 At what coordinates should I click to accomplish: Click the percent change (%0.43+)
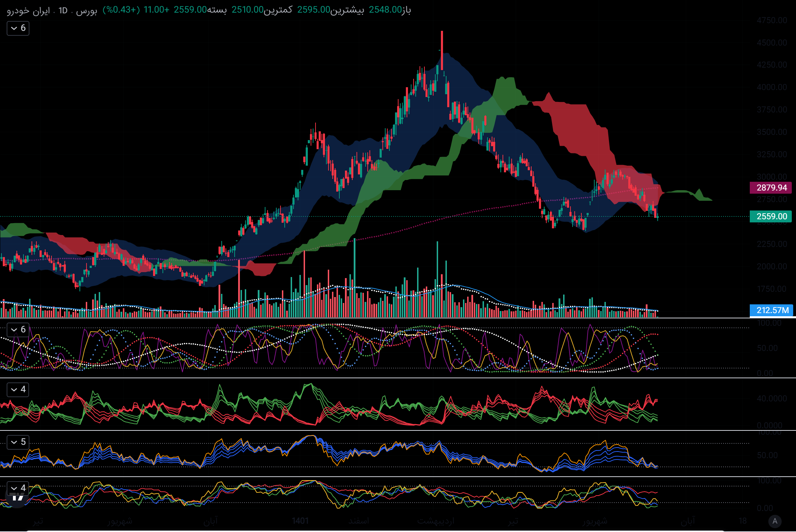point(121,10)
